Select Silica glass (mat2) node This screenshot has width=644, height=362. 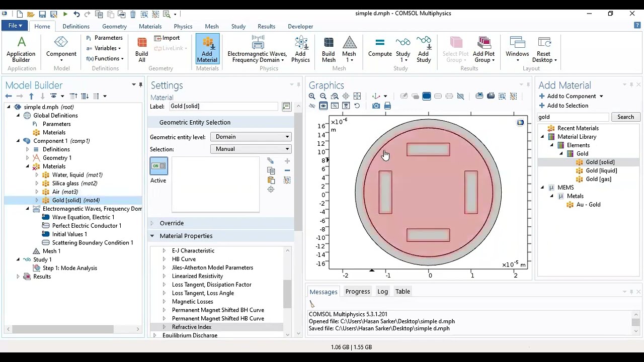74,184
